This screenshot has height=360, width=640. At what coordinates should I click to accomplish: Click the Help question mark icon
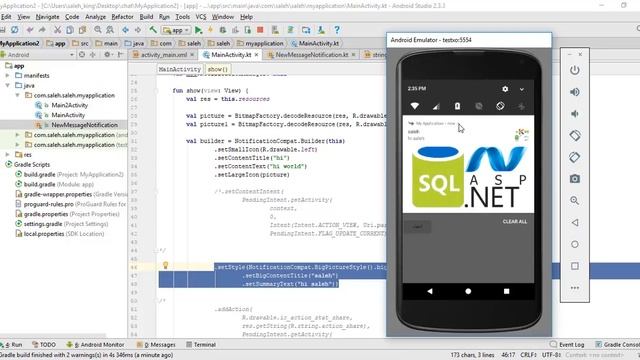point(337,30)
